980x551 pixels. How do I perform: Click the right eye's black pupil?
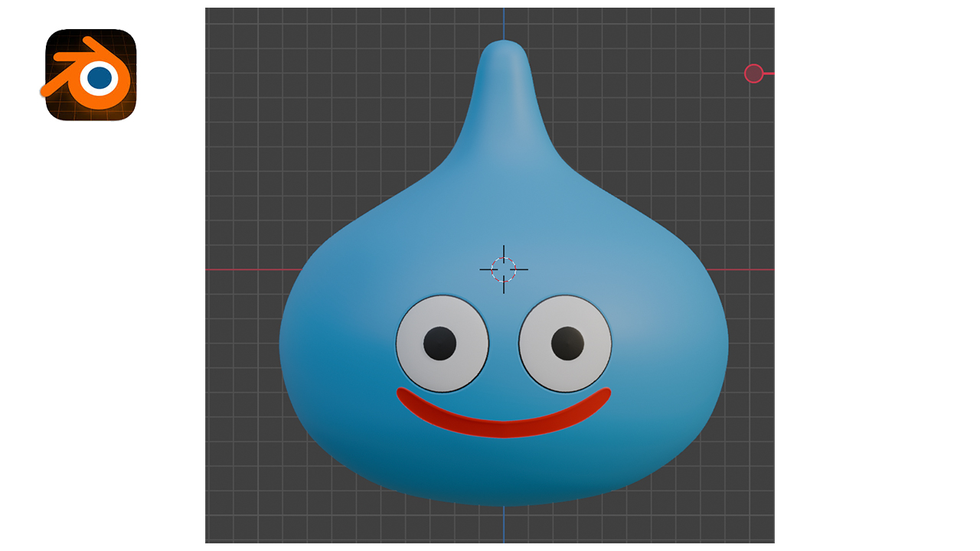567,343
